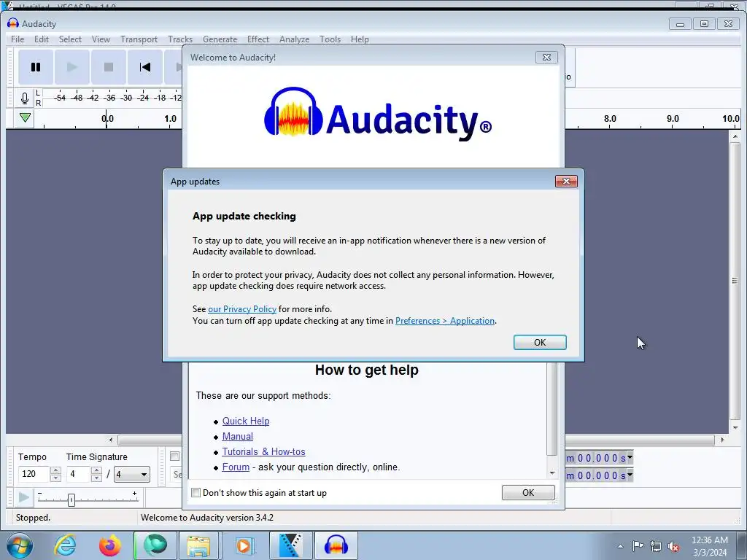Screen dimensions: 747x560
Task: Open the Analyze menu
Action: pyautogui.click(x=294, y=39)
